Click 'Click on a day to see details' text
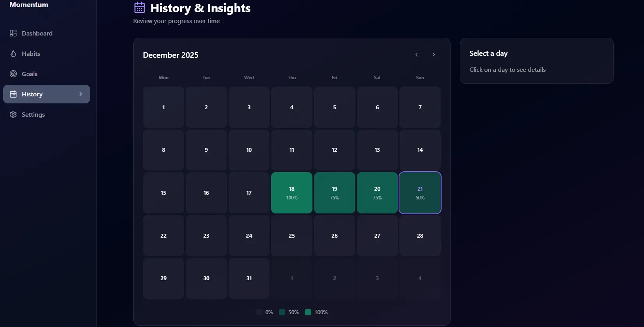This screenshot has width=644, height=327. 507,70
